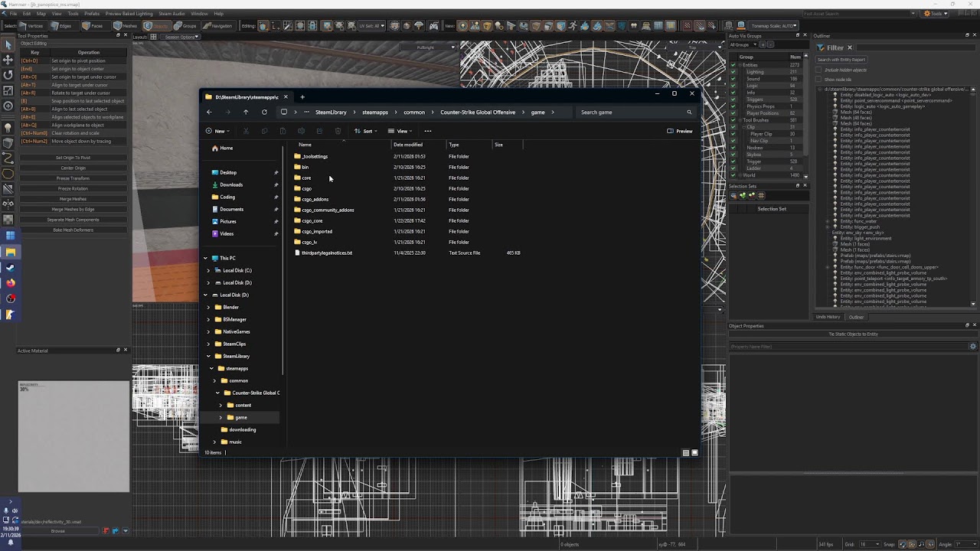The height and width of the screenshot is (551, 980).
Task: Refresh the Explorer folder view
Action: [x=264, y=112]
